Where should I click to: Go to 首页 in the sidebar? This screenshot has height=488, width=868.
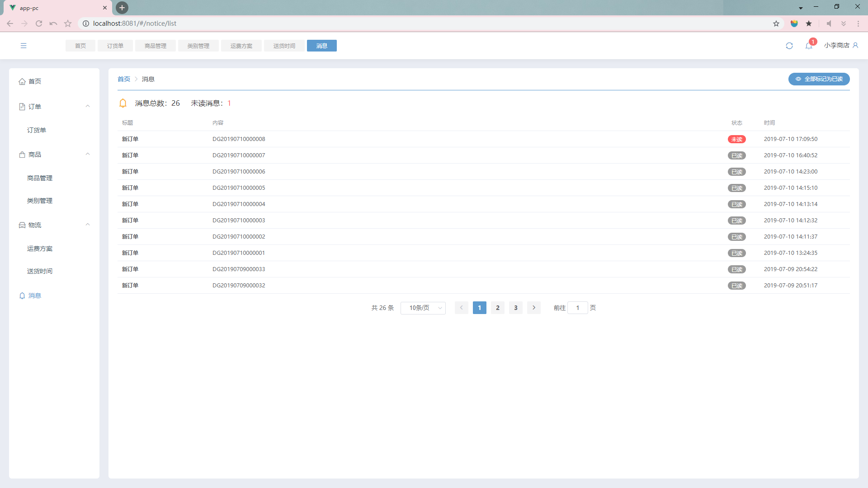pyautogui.click(x=34, y=81)
